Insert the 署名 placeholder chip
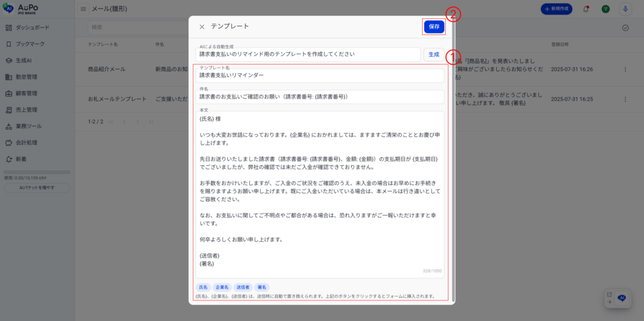The width and height of the screenshot is (644, 321). (x=262, y=287)
